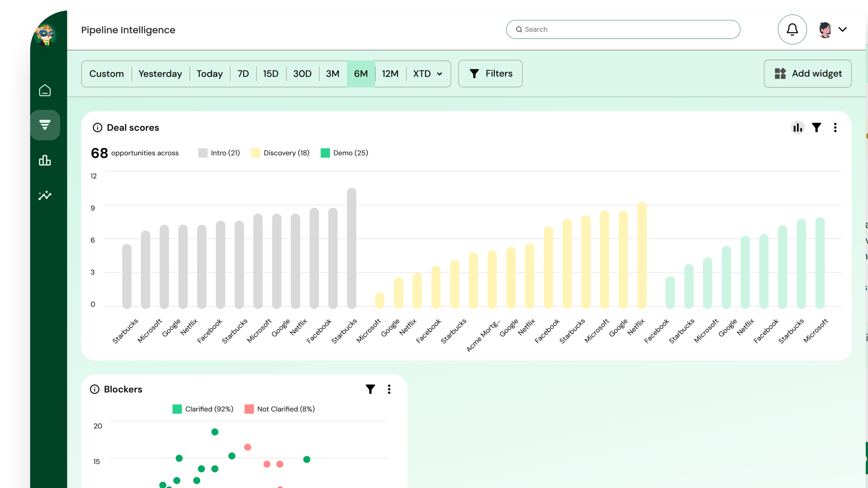Toggle the Intro legend series
868x488 pixels.
[x=219, y=153]
